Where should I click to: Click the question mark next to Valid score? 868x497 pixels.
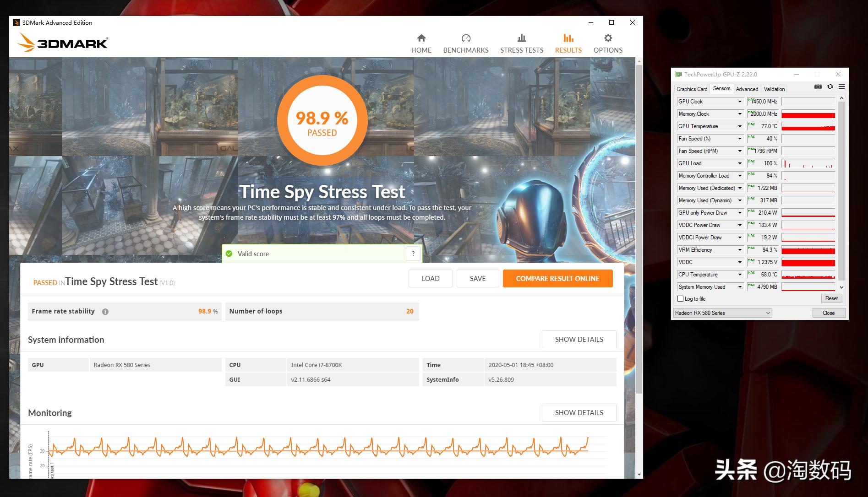[413, 254]
